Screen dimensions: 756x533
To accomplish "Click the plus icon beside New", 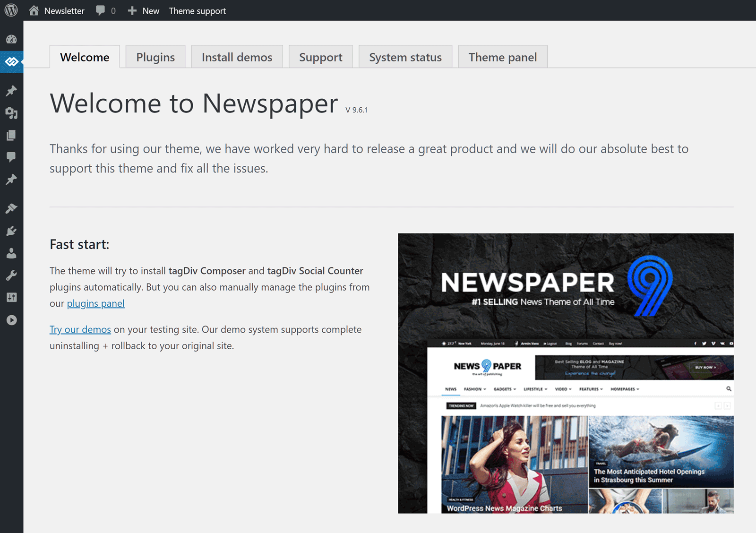I will click(x=132, y=10).
